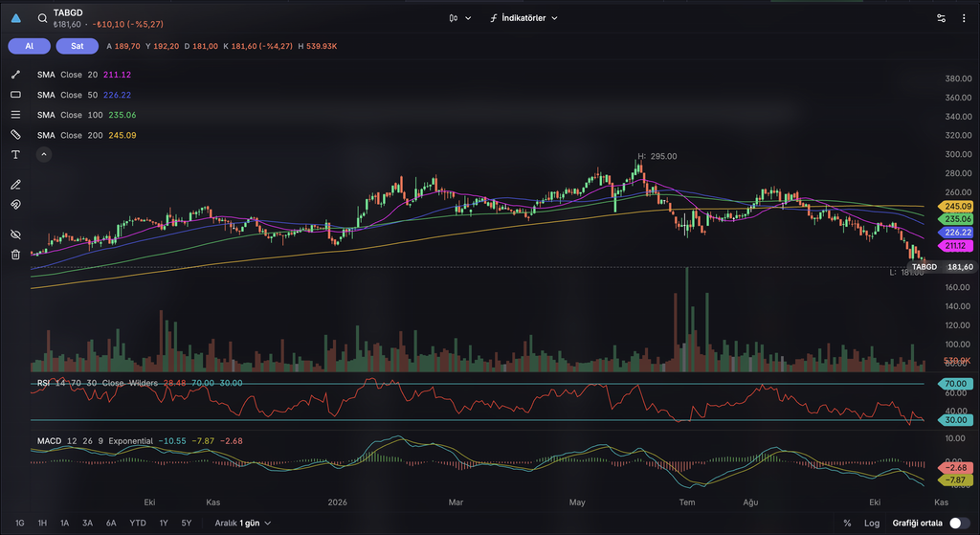Viewport: 980px width, 535px height.
Task: Open the İndikatörler dropdown menu
Action: pos(523,18)
